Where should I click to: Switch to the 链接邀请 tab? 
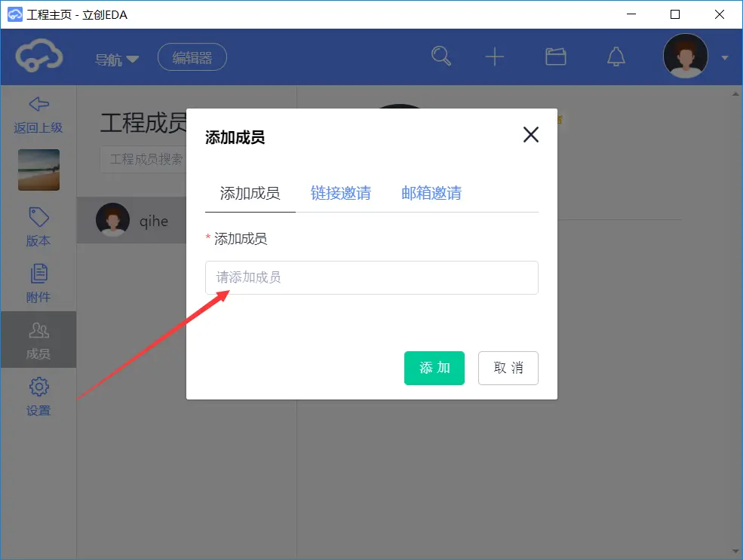[341, 193]
